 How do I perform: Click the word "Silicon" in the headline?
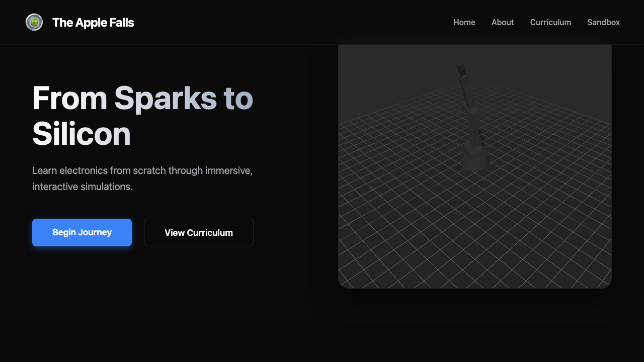click(x=82, y=134)
